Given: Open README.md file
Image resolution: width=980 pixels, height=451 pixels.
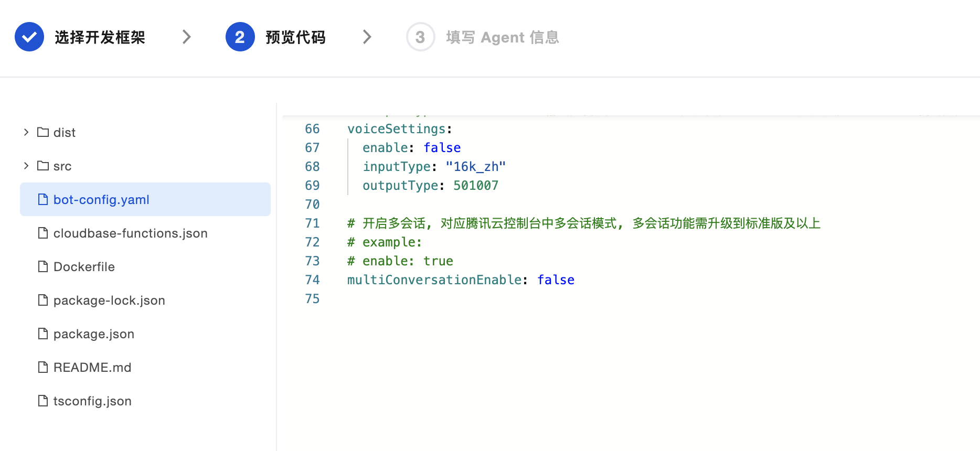Looking at the screenshot, I should point(92,368).
